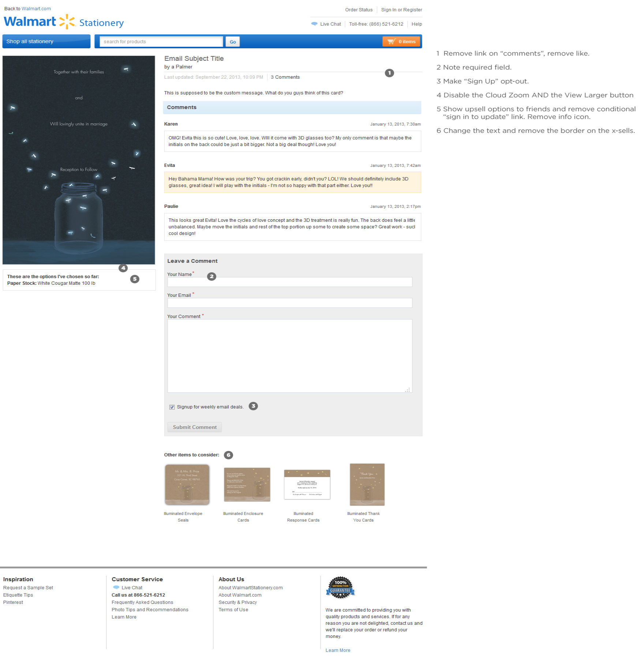Open Frequently Asked Questions

pyautogui.click(x=142, y=602)
